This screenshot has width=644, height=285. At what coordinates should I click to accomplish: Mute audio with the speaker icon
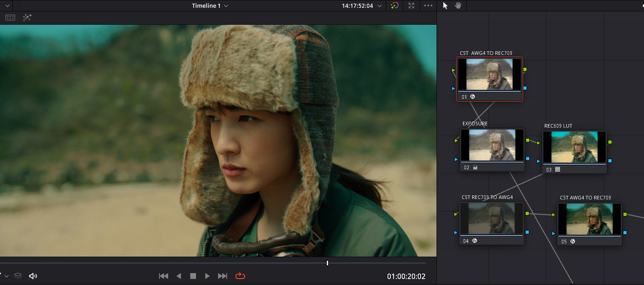point(33,276)
